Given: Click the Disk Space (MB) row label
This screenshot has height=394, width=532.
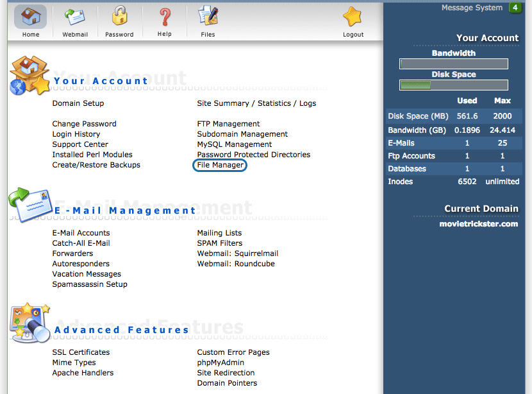Looking at the screenshot, I should [418, 116].
